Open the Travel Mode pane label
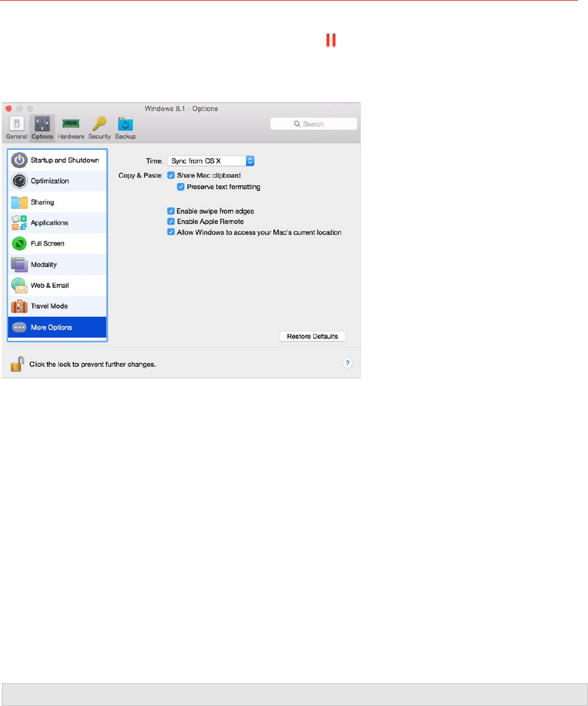This screenshot has height=706, width=588. [x=49, y=306]
